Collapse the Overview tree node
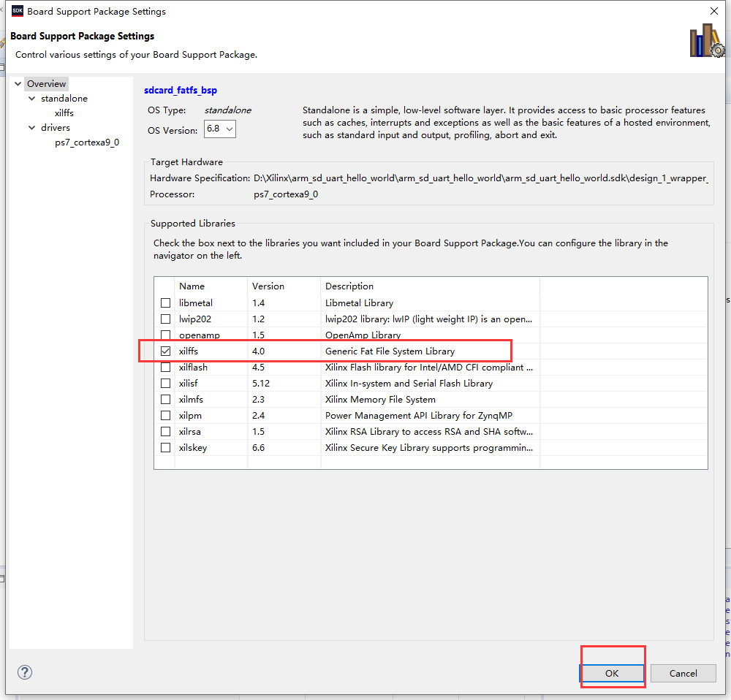The width and height of the screenshot is (731, 700). click(x=18, y=84)
